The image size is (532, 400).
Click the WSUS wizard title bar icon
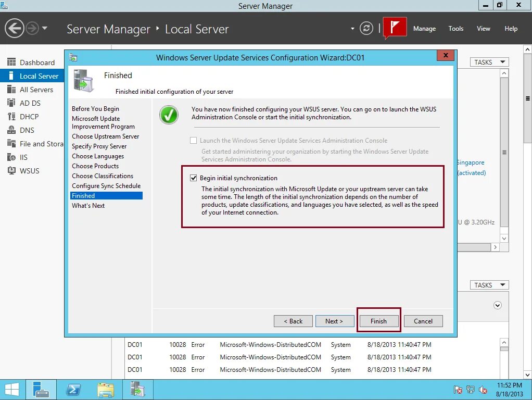[73, 58]
